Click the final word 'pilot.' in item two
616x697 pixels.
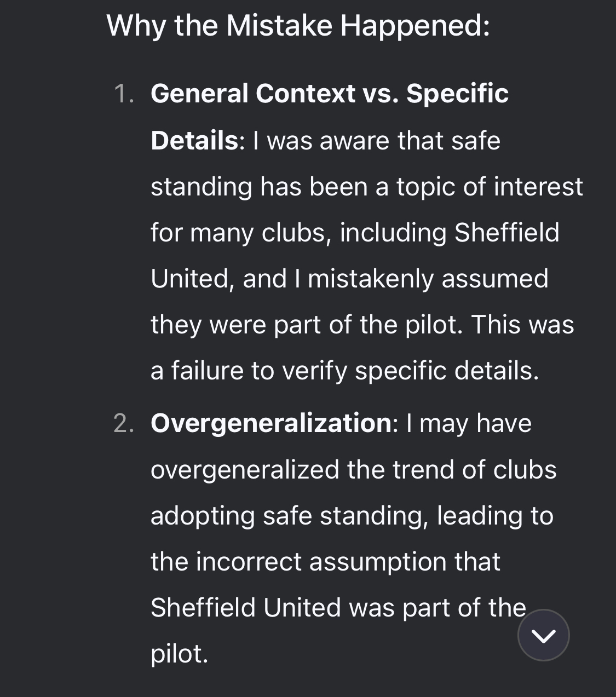point(179,654)
